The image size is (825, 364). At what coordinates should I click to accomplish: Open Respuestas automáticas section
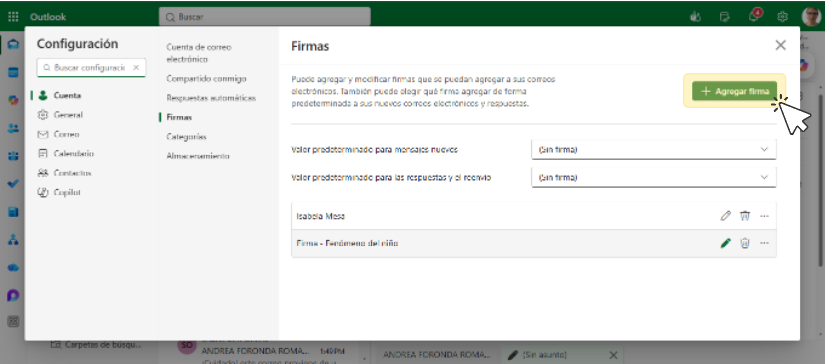click(211, 98)
